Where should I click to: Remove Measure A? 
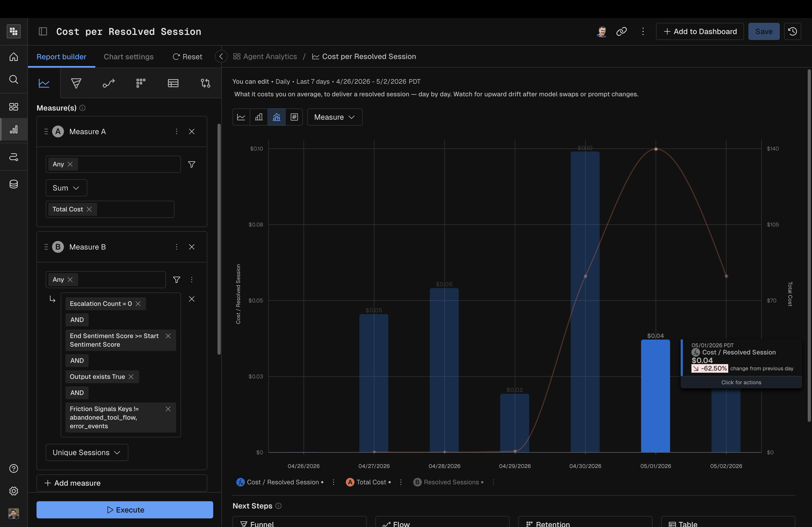[192, 131]
